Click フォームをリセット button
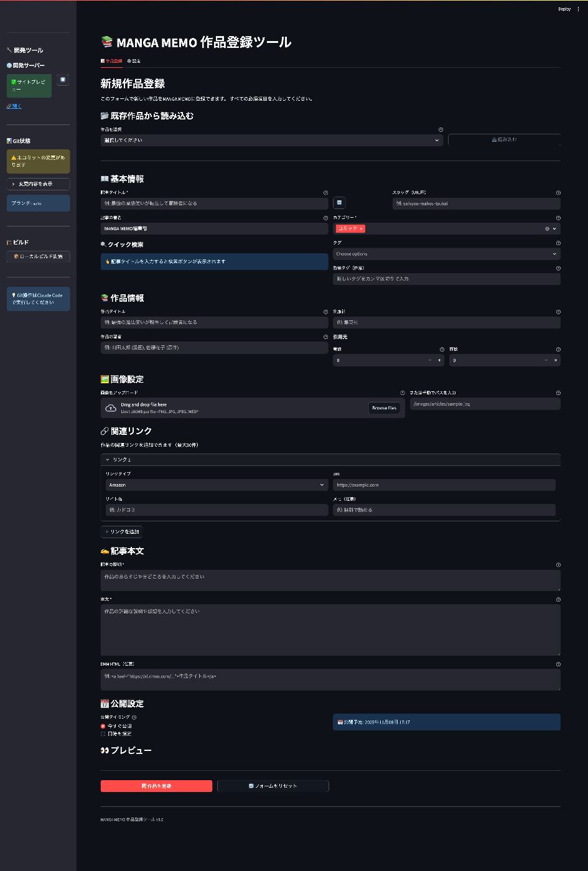Image resolution: width=588 pixels, height=871 pixels. click(x=273, y=786)
